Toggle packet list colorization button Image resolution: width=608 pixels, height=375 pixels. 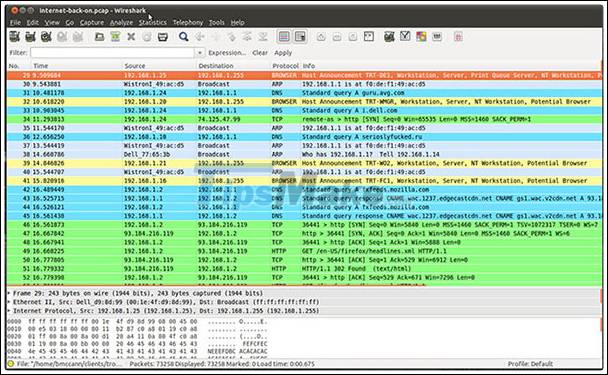point(284,37)
